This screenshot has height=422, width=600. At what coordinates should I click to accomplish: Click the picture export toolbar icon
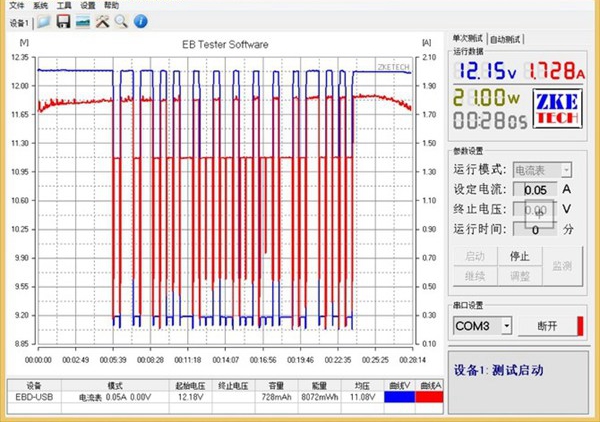(x=82, y=21)
